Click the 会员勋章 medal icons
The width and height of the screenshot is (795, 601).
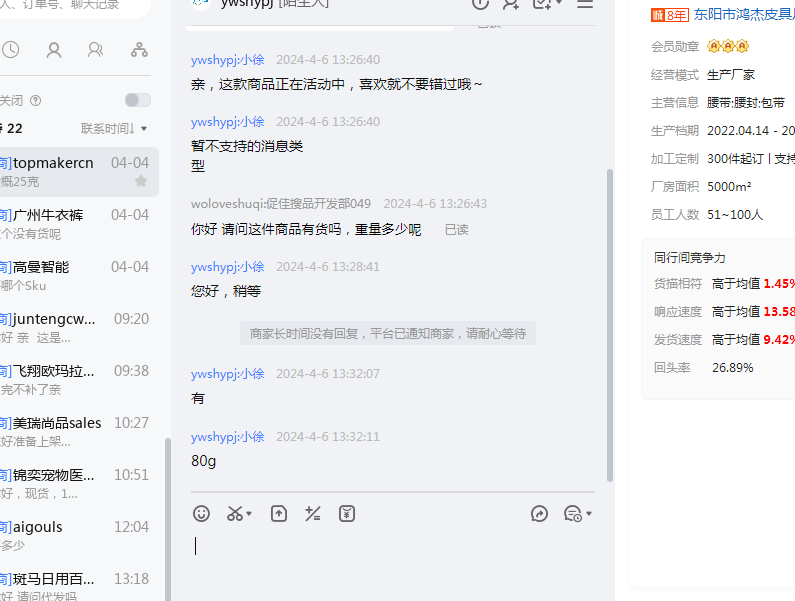click(728, 47)
